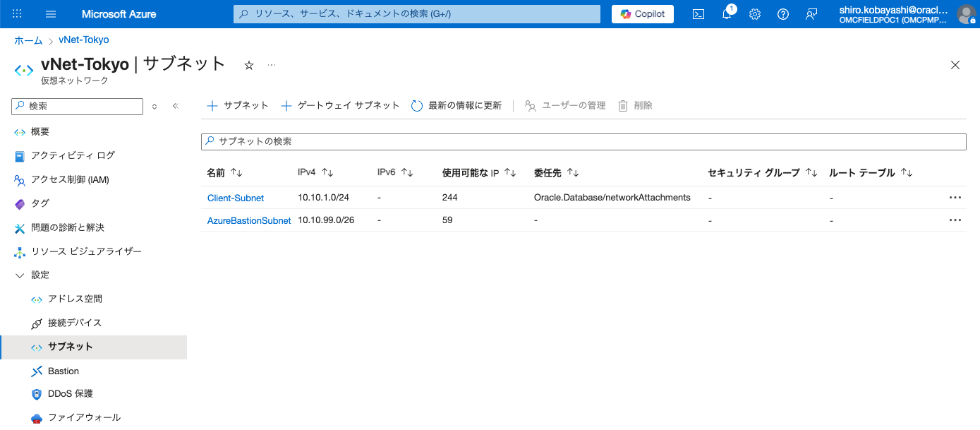Click 削除 trash toolbar button
980x430 pixels.
pos(635,105)
